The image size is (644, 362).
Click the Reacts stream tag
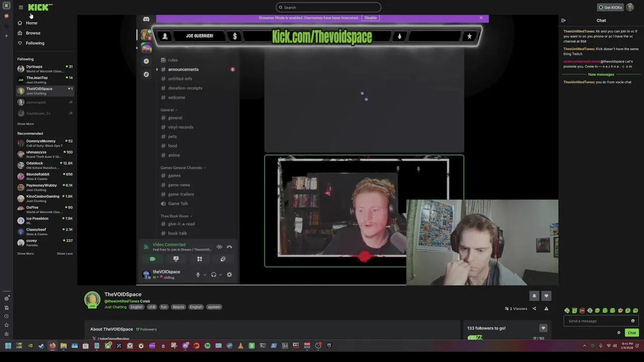click(x=178, y=307)
